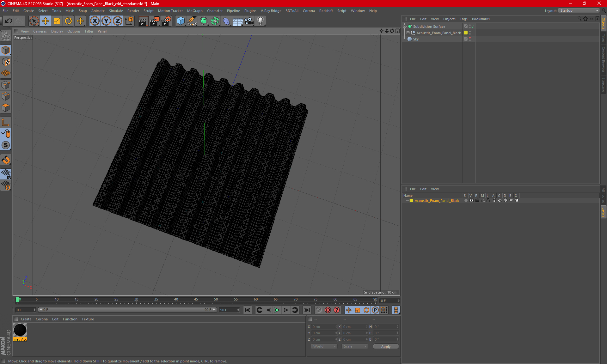Open material manager Texture menu
Viewport: 607px width, 364px height.
tap(88, 319)
